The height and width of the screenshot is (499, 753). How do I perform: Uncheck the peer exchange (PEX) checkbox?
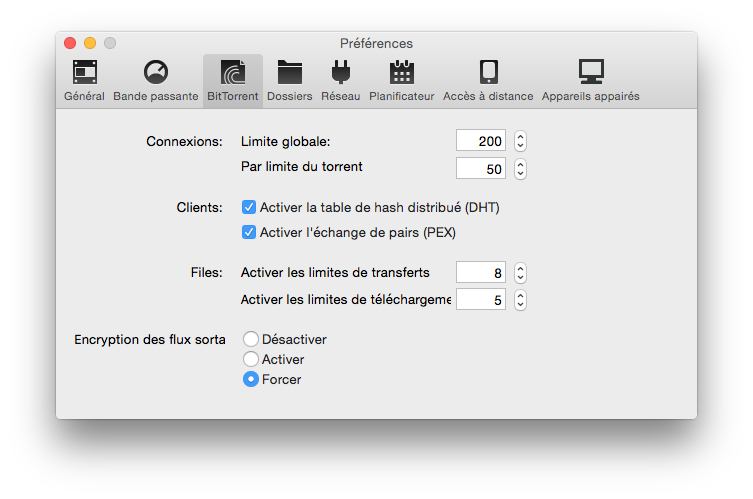[x=249, y=232]
